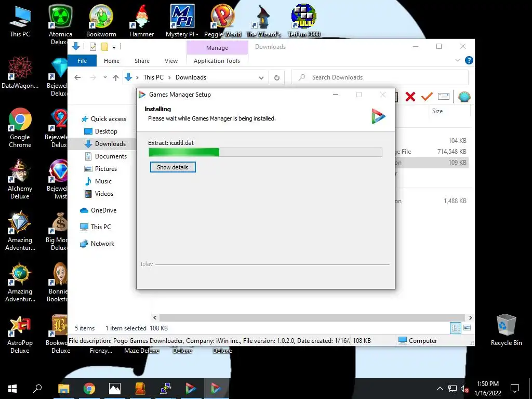Select the Manage contextual tab
532x399 pixels.
pyautogui.click(x=217, y=48)
